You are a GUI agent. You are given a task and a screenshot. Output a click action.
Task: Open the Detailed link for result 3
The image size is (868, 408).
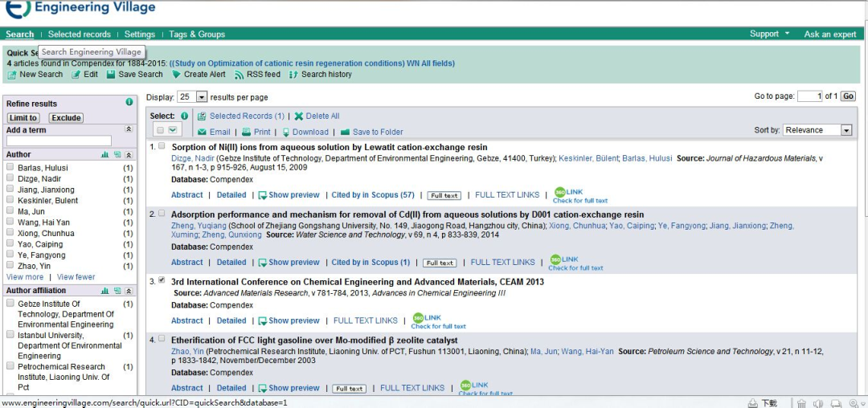coord(231,320)
